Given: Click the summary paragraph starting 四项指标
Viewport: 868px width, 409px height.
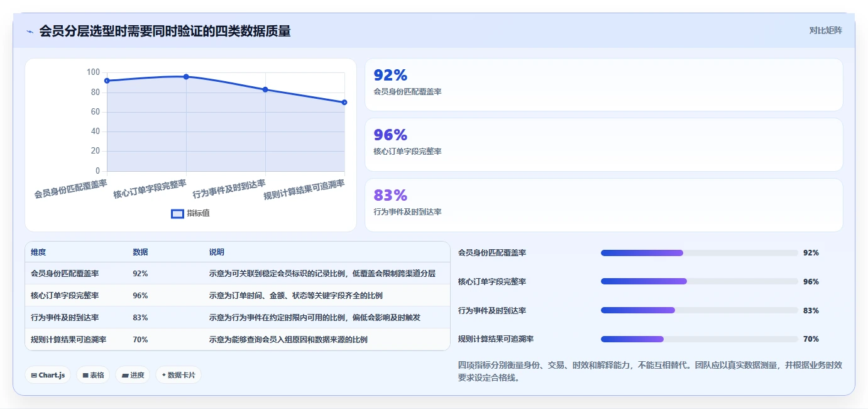Looking at the screenshot, I should pos(650,371).
